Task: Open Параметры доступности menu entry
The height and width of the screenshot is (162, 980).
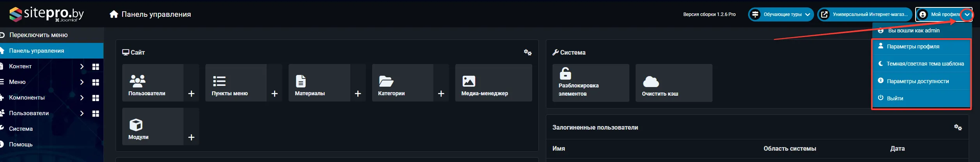Action: (918, 81)
